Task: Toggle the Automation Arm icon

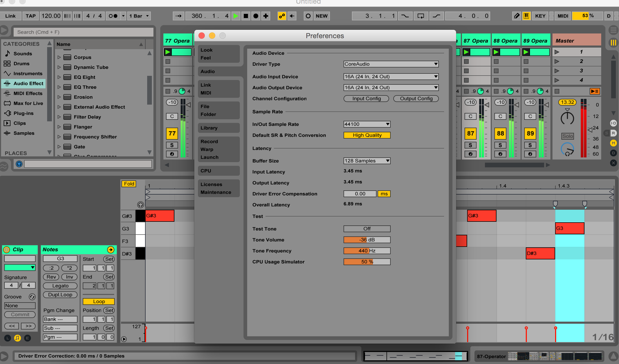Action: coord(282,16)
